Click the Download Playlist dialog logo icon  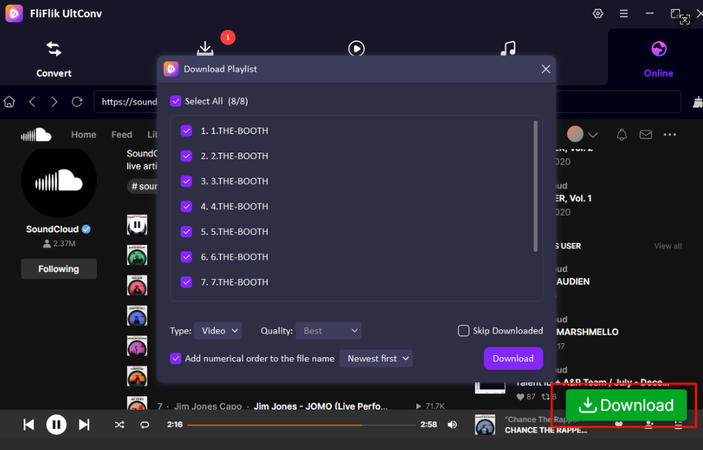pos(171,69)
